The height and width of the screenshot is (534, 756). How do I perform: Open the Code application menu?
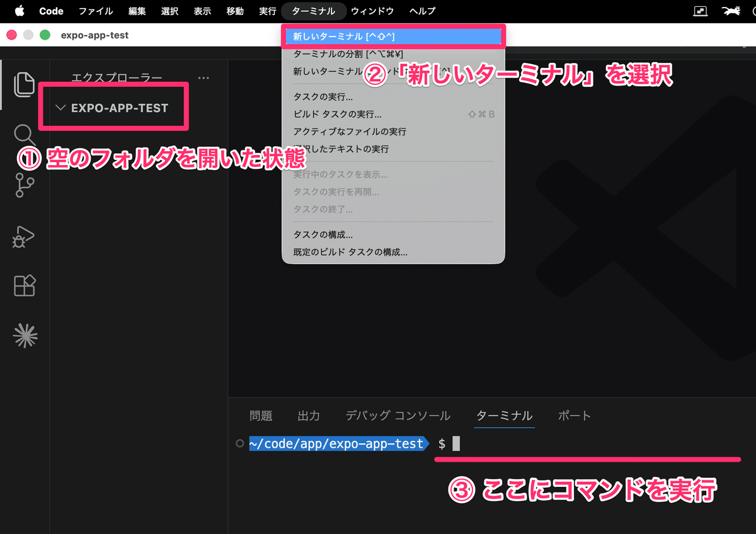(52, 11)
